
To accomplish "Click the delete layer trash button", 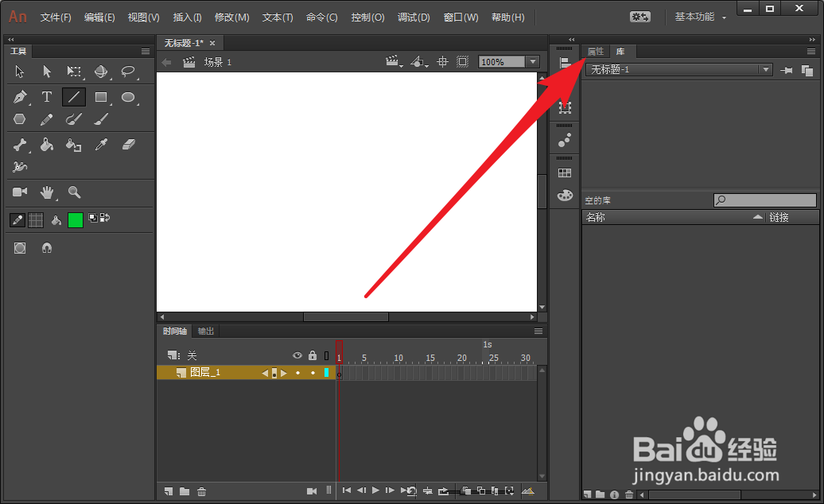I will click(201, 491).
